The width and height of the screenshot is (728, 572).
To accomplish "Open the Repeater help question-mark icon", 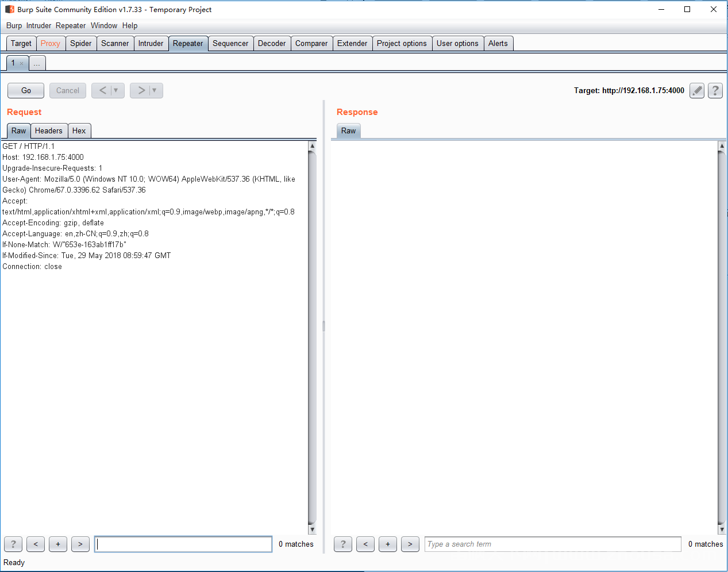I will (x=715, y=90).
